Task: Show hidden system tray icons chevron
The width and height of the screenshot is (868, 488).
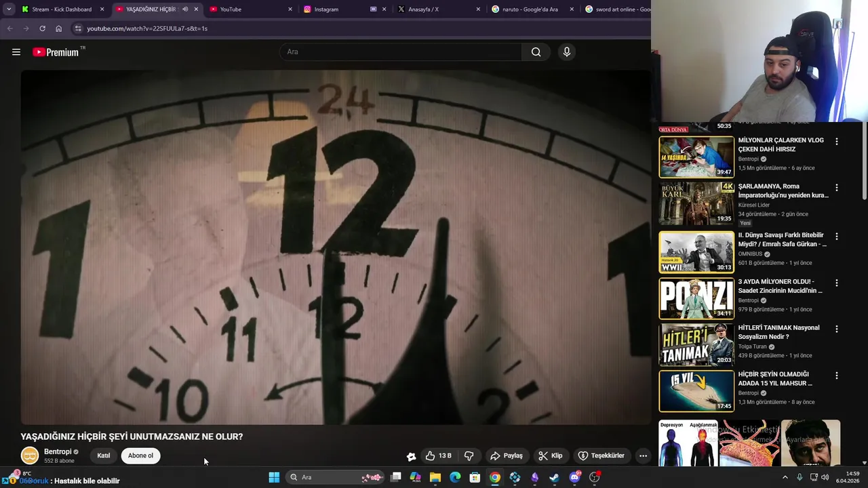Action: click(x=785, y=477)
